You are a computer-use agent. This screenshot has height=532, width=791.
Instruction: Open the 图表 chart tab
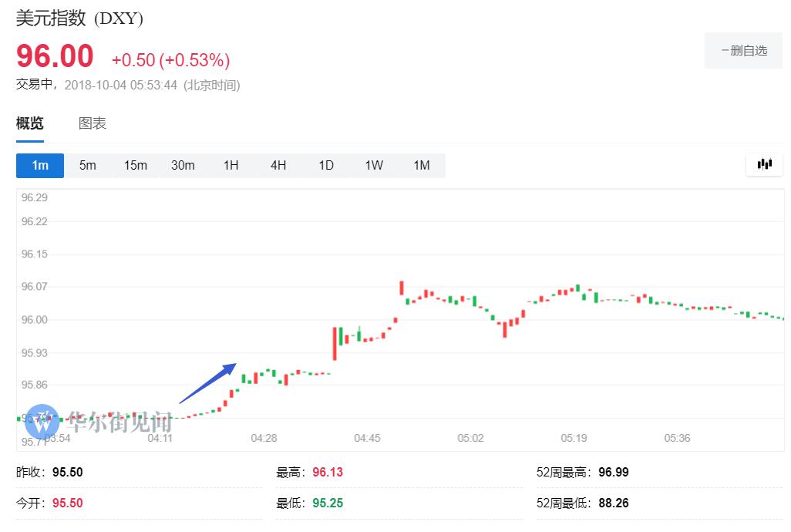93,123
